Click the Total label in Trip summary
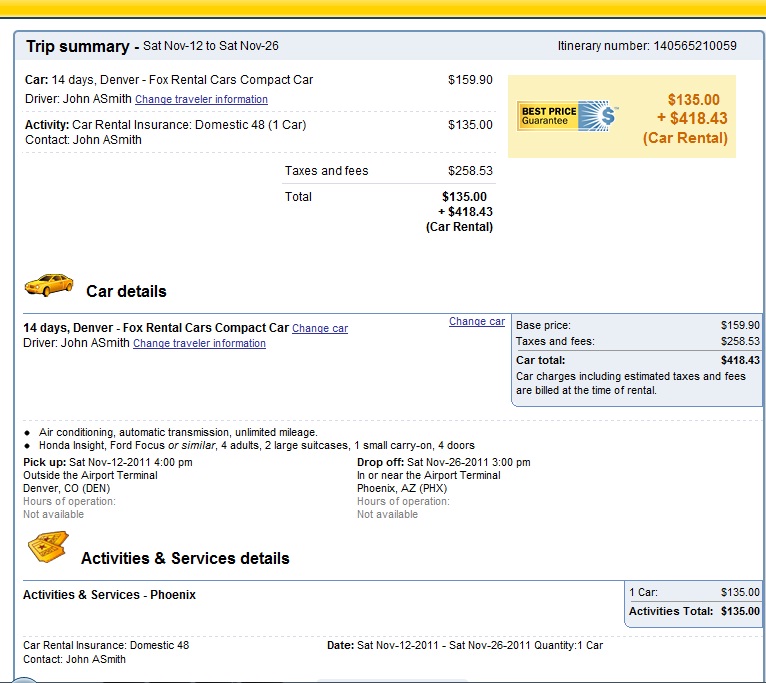This screenshot has height=683, width=766. [x=298, y=197]
